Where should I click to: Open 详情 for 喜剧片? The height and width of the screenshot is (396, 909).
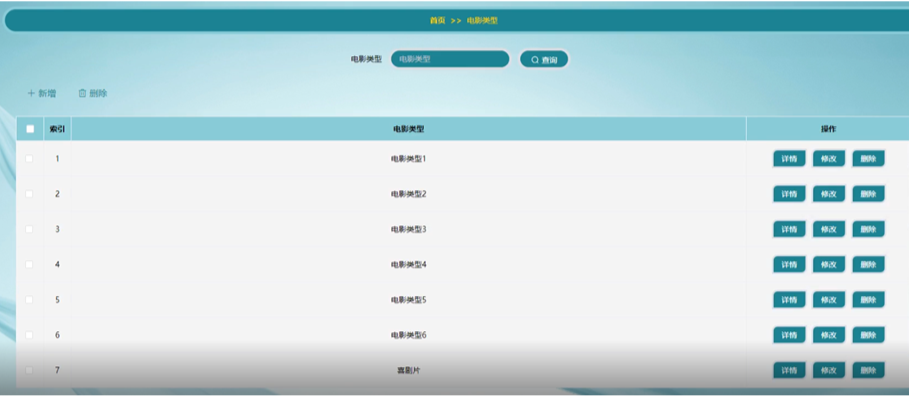[x=789, y=370]
